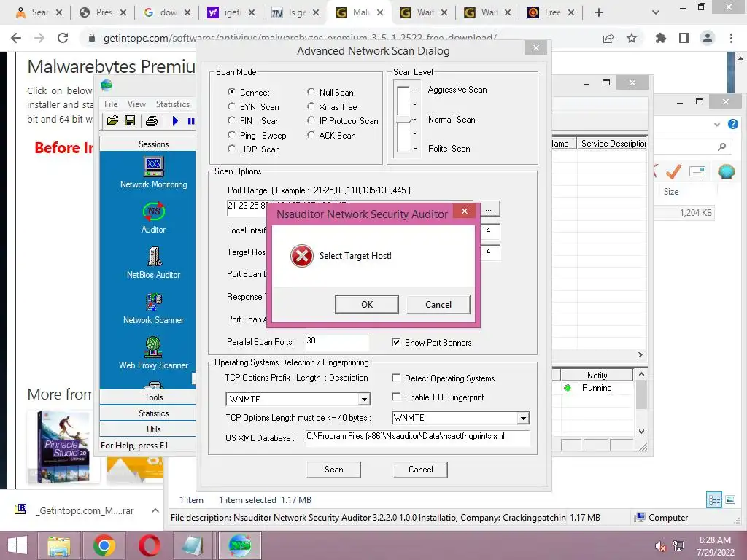
Task: Click the muted volume tray icon
Action: (660, 545)
